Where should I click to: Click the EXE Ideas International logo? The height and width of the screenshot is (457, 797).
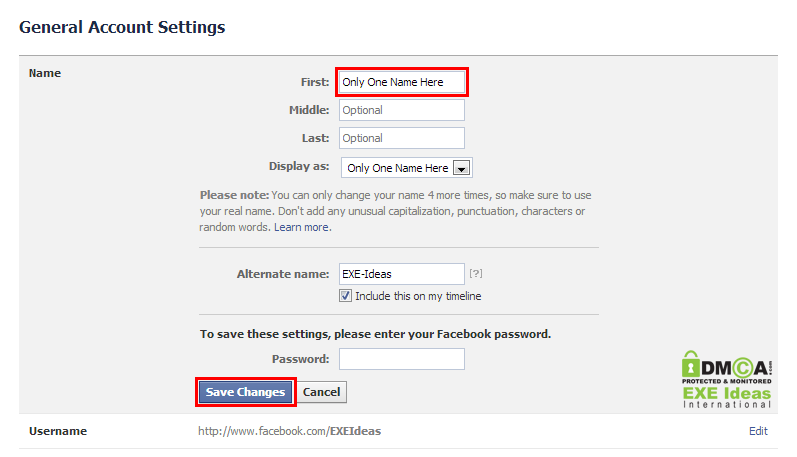tap(726, 398)
